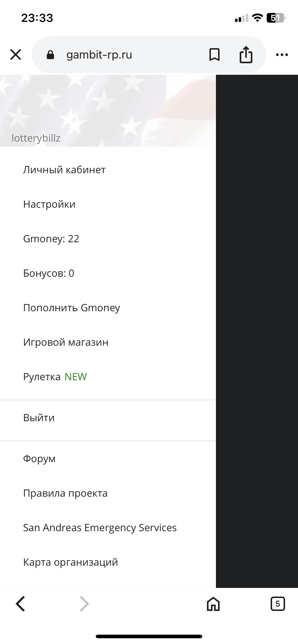Open the share sheet icon
The image size is (298, 644).
pos(246,55)
